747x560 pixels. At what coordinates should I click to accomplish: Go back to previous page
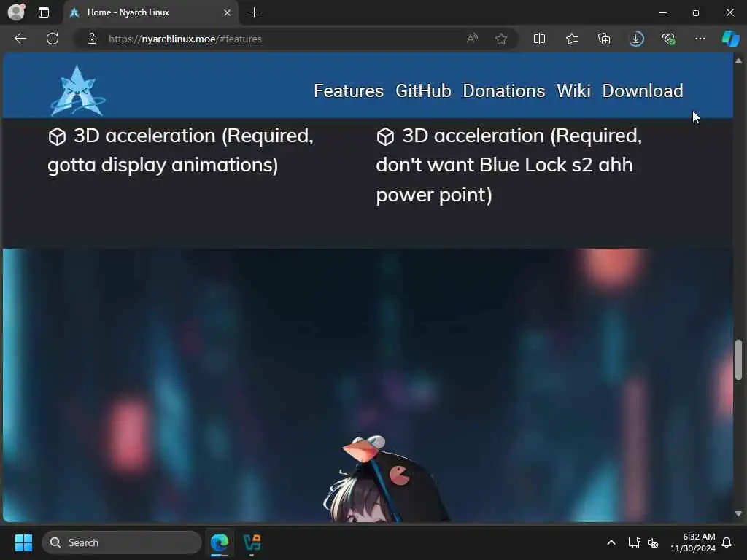20,39
